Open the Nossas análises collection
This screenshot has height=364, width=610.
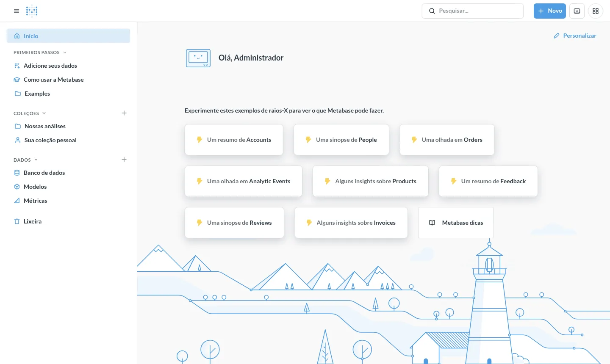click(69, 126)
